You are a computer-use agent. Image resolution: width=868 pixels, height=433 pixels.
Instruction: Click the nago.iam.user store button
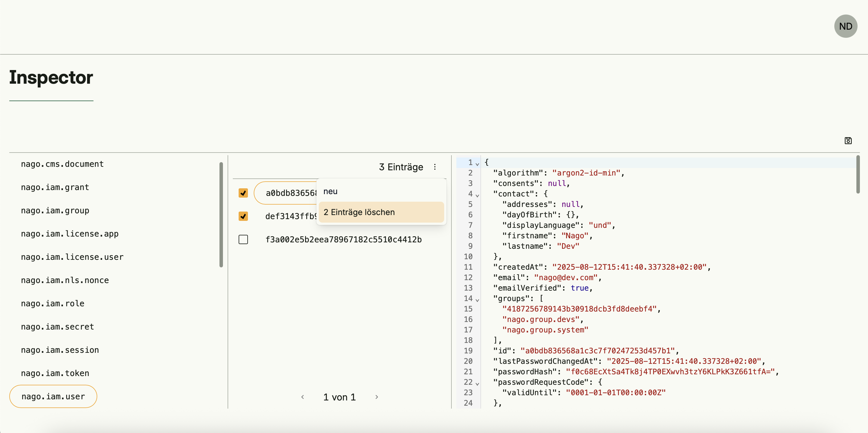(53, 396)
